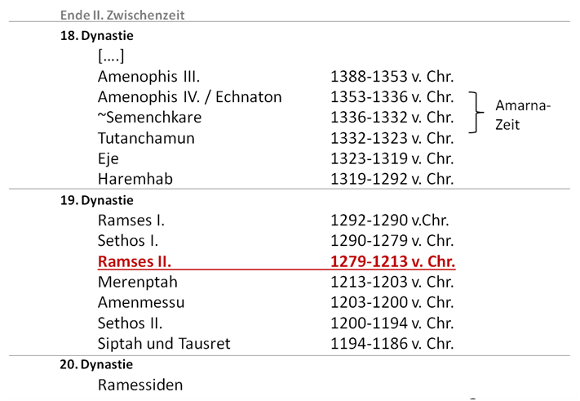
Task: Click the red highlighted Ramses II. text
Action: (135, 262)
